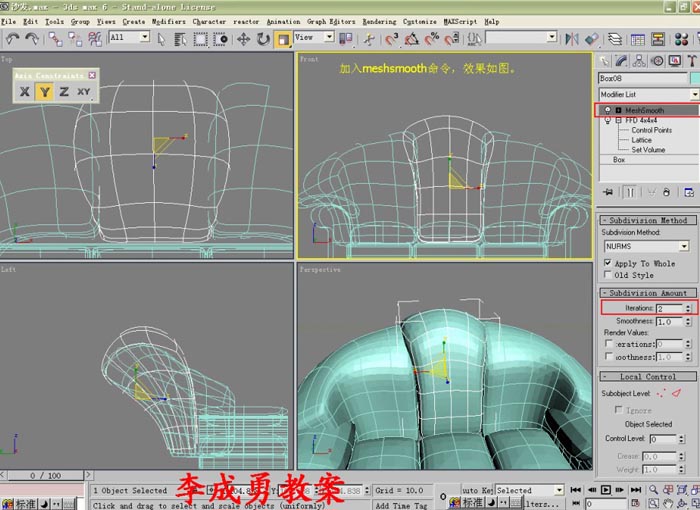Image resolution: width=700 pixels, height=510 pixels.
Task: Click the Mirror Selected Objects icon
Action: coord(572,39)
